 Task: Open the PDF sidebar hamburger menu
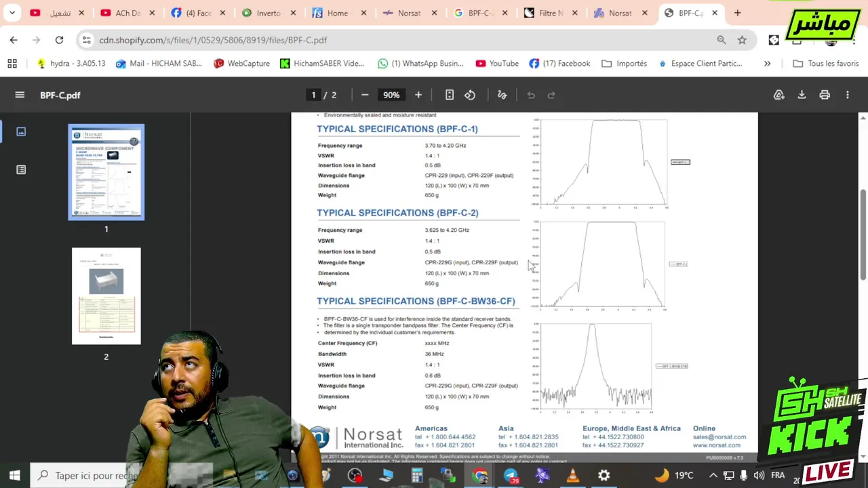click(20, 95)
